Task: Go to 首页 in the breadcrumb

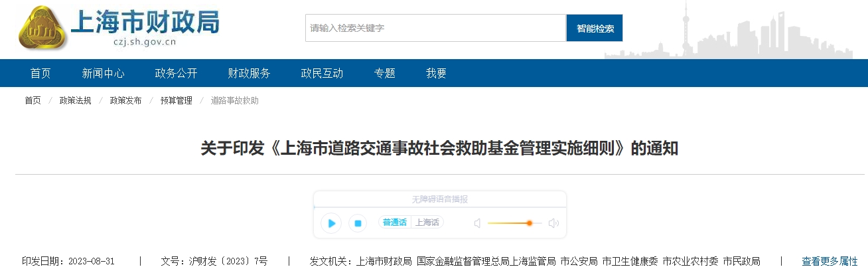Action: pyautogui.click(x=33, y=100)
